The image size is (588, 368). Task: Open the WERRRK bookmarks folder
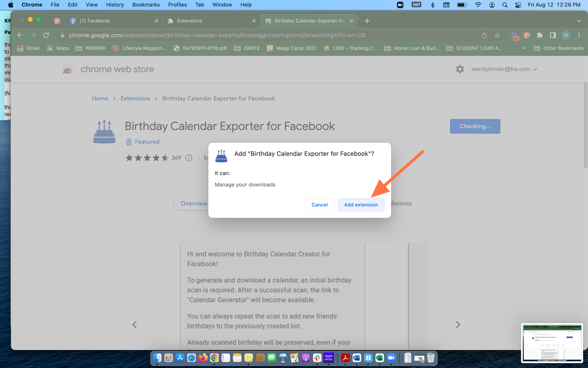click(x=91, y=48)
